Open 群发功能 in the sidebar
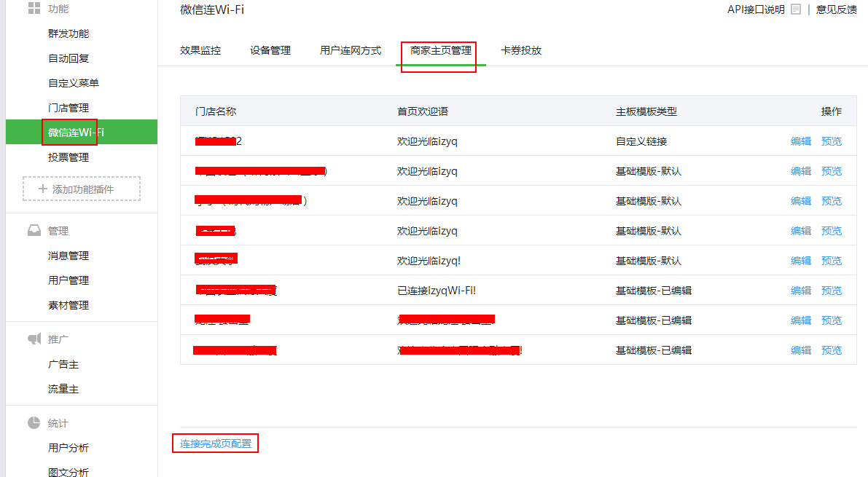The image size is (868, 477). (x=69, y=33)
